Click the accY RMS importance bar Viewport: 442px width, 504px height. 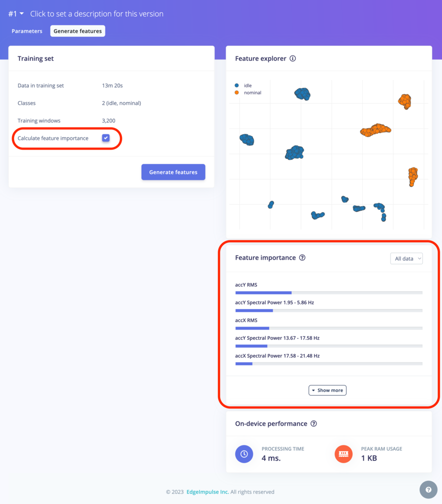point(329,293)
